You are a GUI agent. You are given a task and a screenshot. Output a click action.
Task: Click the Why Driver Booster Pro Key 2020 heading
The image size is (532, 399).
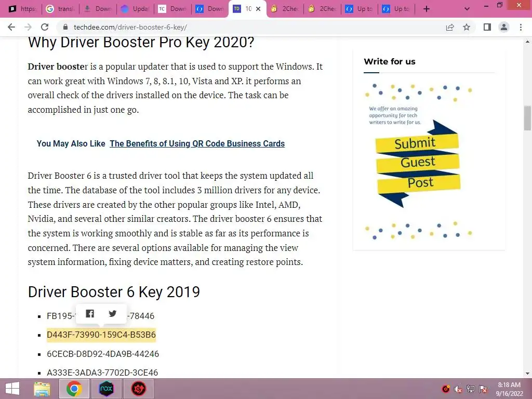coord(141,43)
